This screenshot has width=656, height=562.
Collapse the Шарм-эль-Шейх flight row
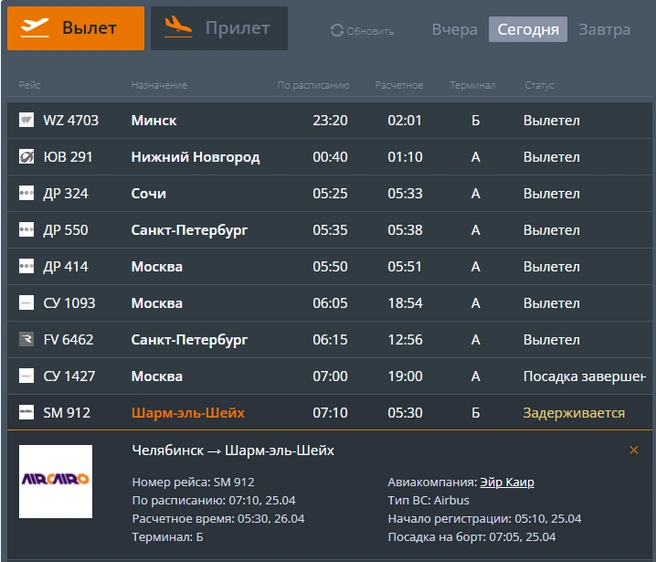[330, 413]
